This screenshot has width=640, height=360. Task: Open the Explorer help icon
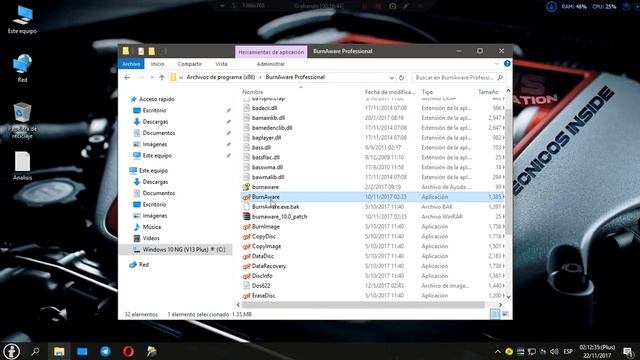[x=507, y=64]
